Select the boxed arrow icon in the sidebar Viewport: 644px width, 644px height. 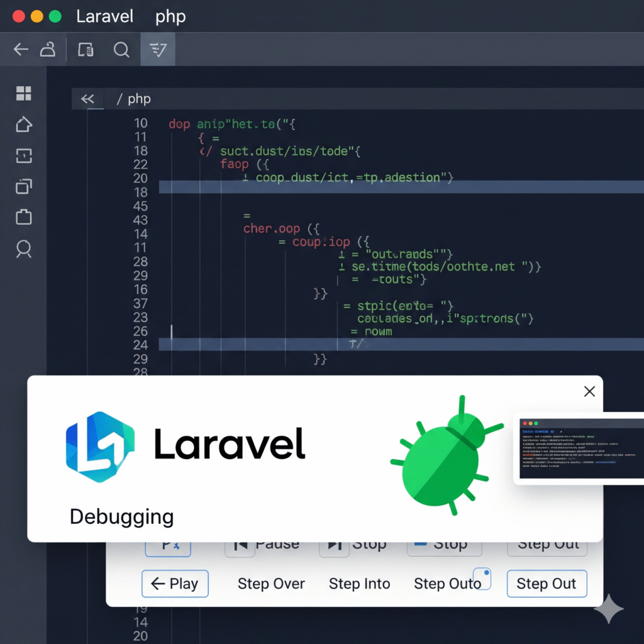[23, 156]
